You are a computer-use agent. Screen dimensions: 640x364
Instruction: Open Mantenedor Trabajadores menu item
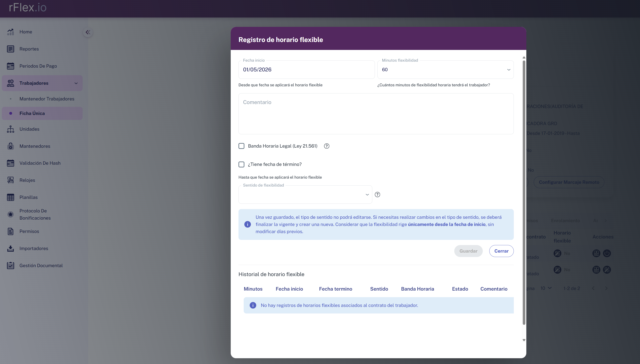47,99
